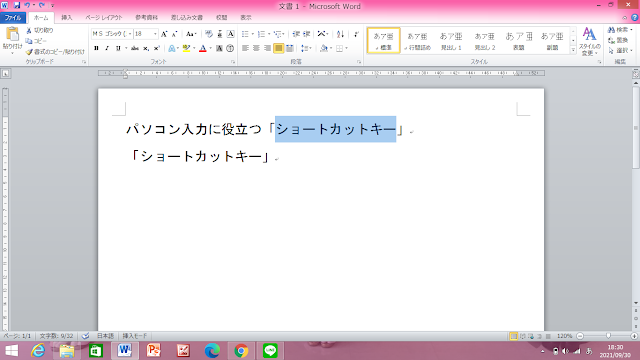Image resolution: width=640 pixels, height=360 pixels.
Task: Switch to the Insert (挿入) tab
Action: tap(67, 18)
